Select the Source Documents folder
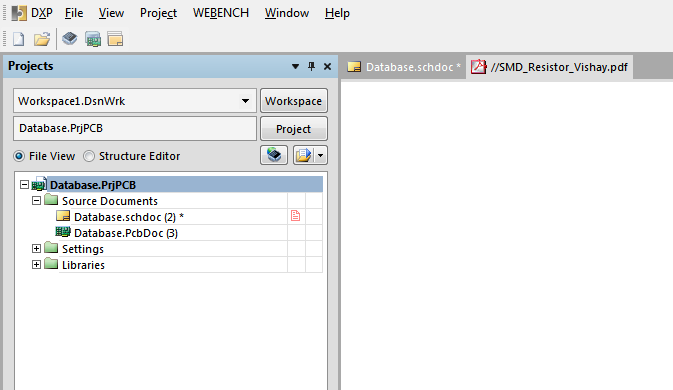The image size is (673, 390). (110, 201)
